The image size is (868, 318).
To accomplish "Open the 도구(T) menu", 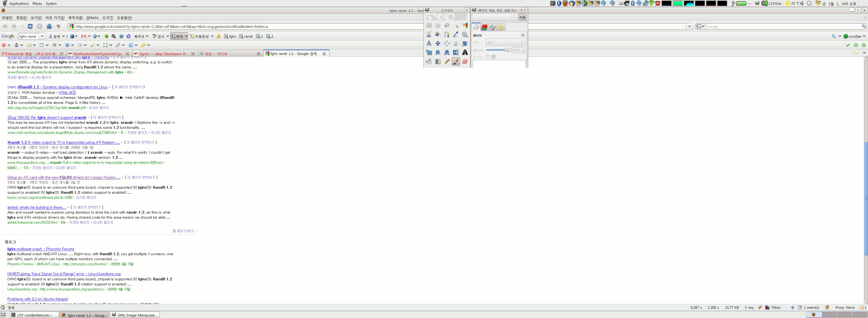I will tap(108, 17).
